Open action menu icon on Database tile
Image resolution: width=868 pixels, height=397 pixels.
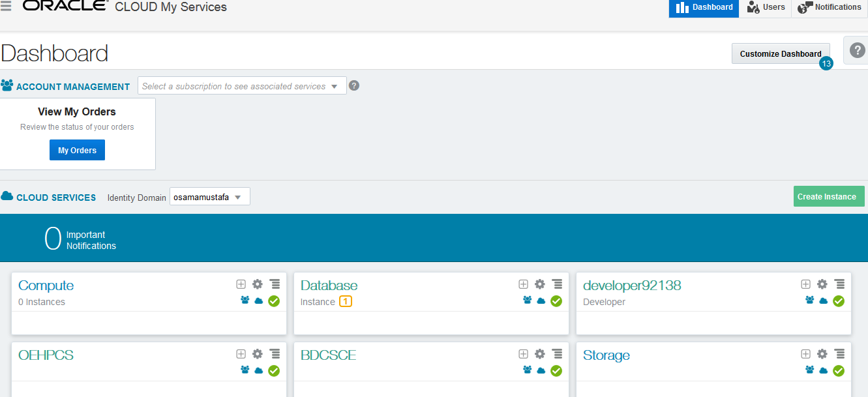(x=557, y=284)
